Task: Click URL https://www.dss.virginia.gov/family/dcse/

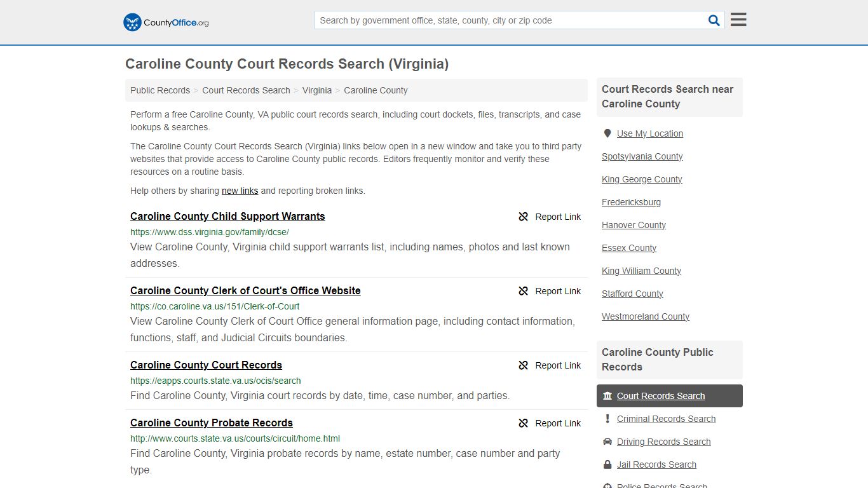Action: [210, 232]
